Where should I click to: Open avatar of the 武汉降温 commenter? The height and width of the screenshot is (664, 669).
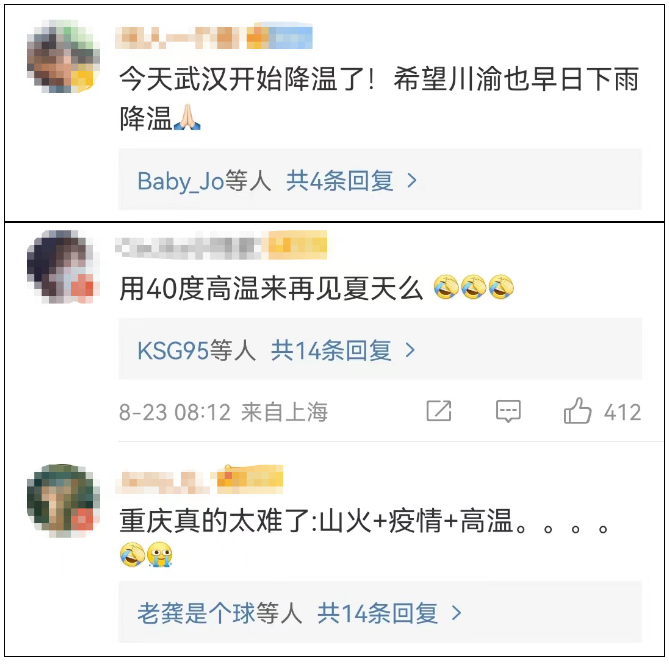point(64,56)
